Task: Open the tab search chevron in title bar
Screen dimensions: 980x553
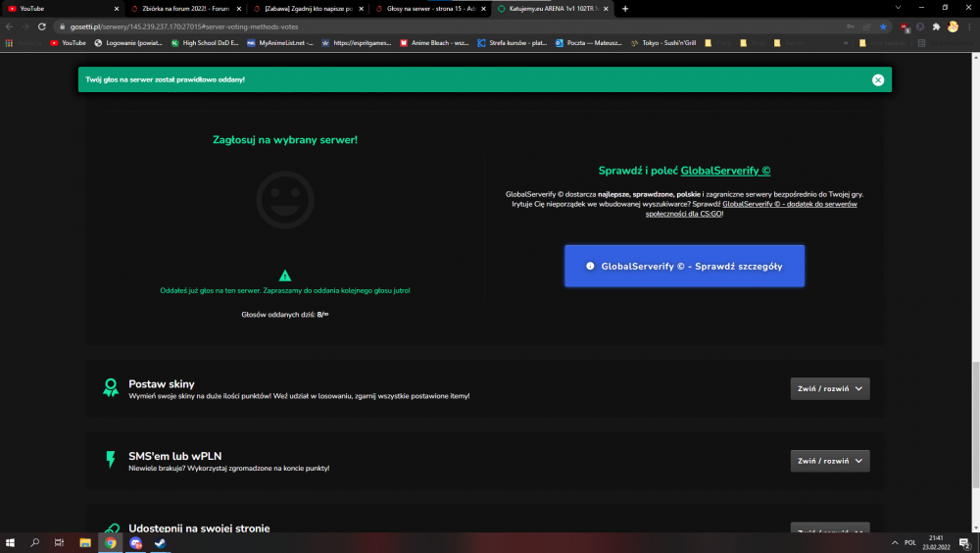Action: coord(898,8)
